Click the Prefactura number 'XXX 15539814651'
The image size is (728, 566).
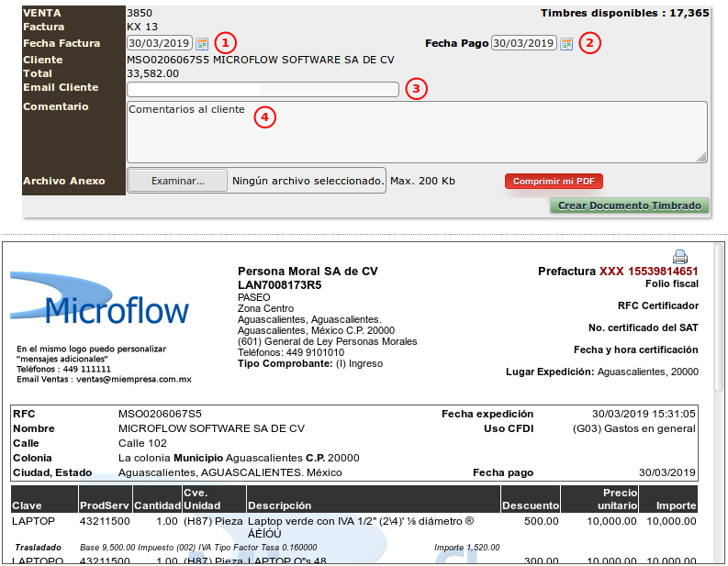[649, 272]
